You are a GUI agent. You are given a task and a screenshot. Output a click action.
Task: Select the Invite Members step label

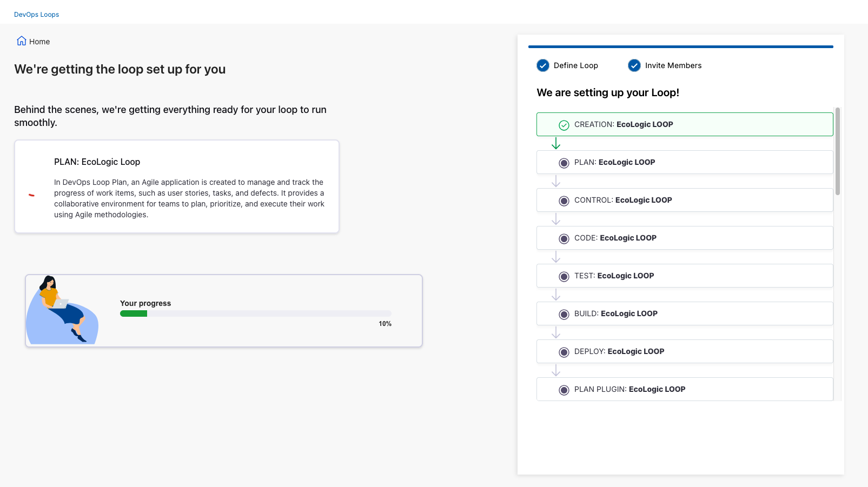[672, 65]
